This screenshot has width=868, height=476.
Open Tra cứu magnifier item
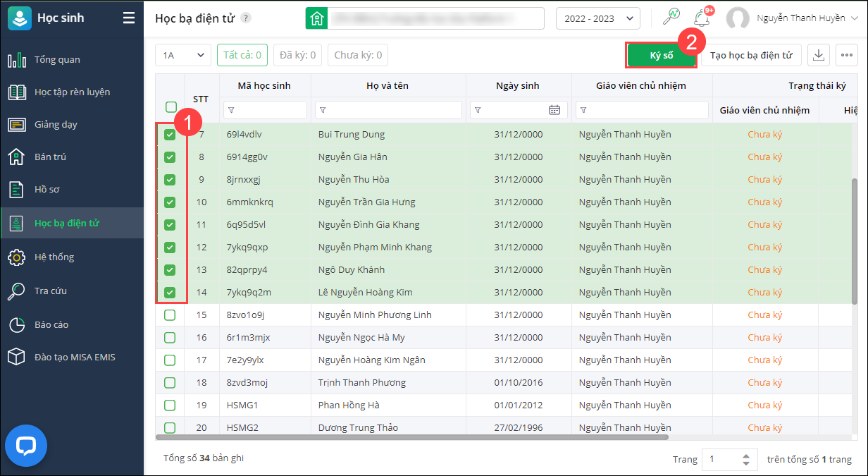[72, 291]
